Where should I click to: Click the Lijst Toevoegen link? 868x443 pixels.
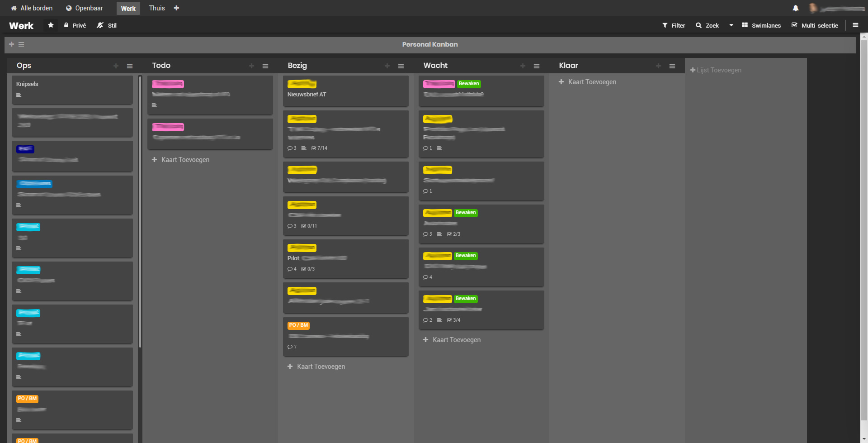716,70
